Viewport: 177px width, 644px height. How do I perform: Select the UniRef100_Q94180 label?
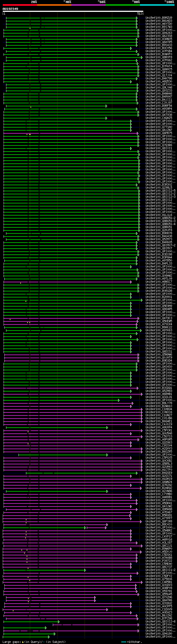(159, 634)
